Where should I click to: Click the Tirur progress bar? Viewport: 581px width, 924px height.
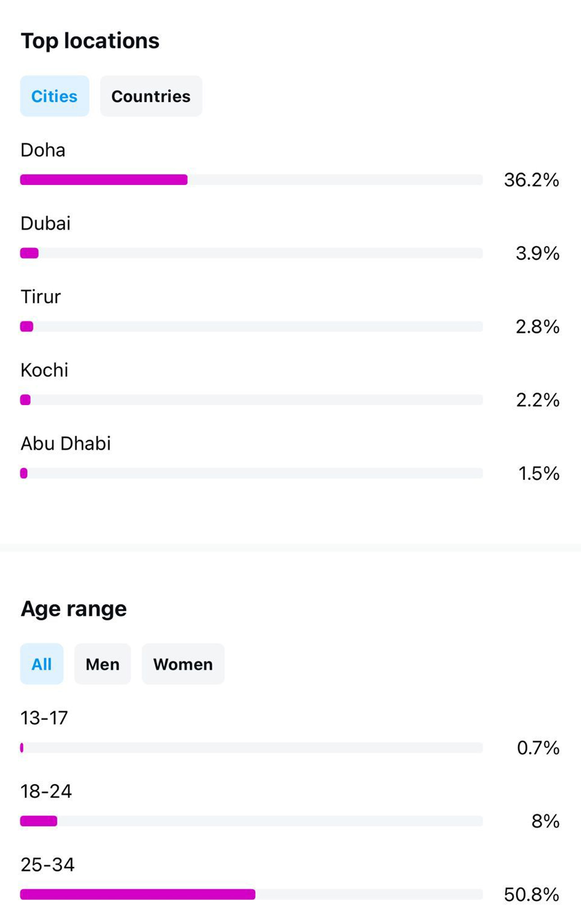click(251, 326)
